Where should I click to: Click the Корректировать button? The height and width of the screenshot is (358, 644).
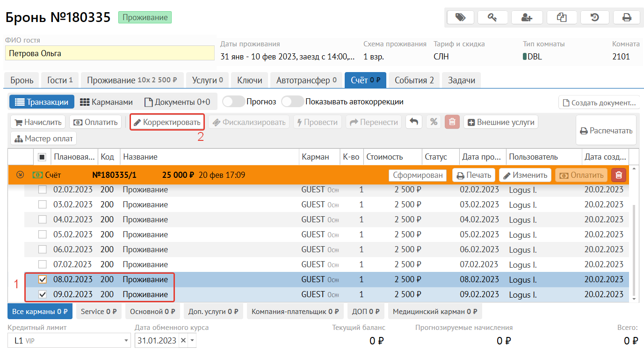pyautogui.click(x=167, y=122)
